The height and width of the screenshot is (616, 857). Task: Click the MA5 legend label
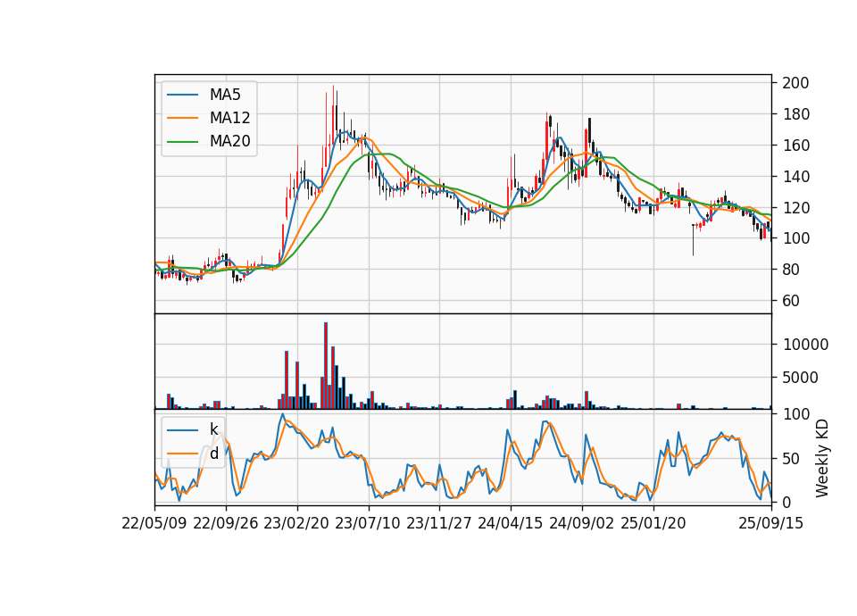225,95
